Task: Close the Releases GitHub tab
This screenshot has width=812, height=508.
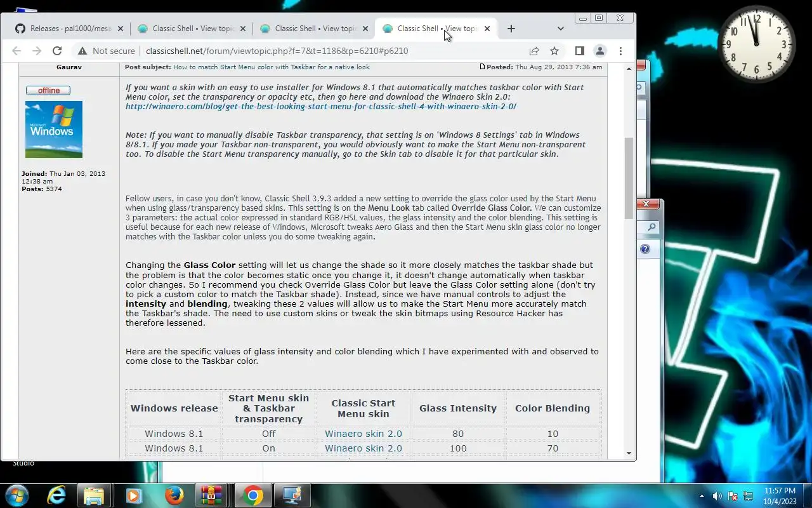Action: [x=120, y=29]
